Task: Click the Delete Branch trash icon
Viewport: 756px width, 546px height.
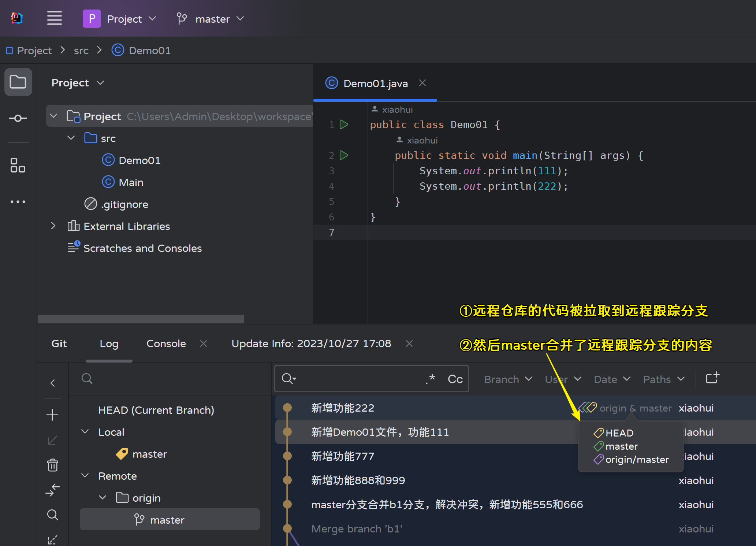Action: pyautogui.click(x=52, y=465)
